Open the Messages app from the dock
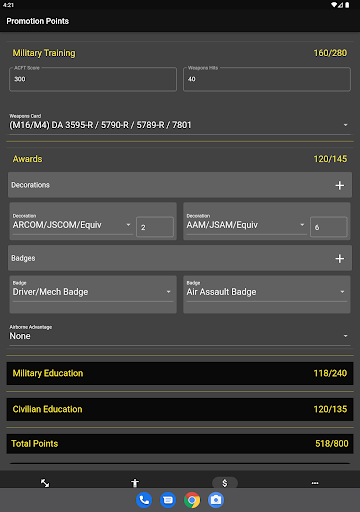The height and width of the screenshot is (512, 360). tap(168, 500)
